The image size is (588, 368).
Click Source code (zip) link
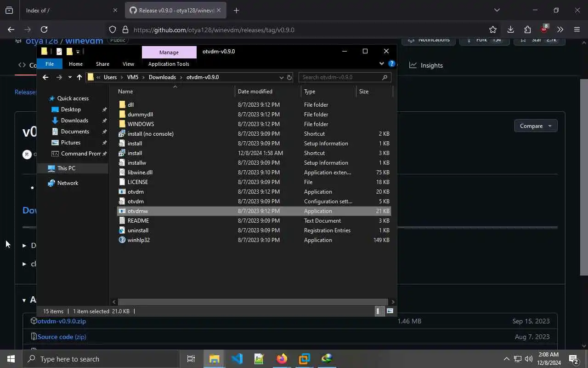click(62, 337)
